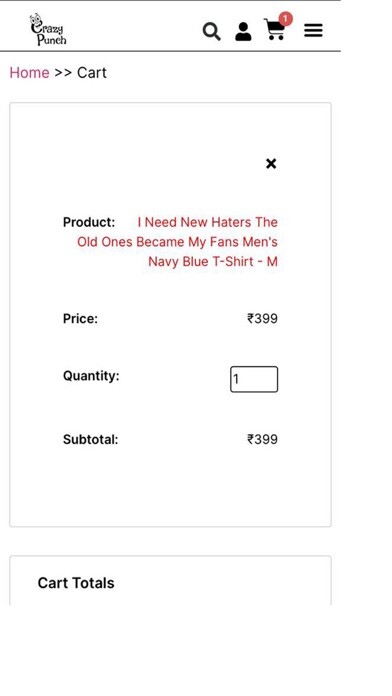Click the Price: label
392x696 pixels.
click(80, 319)
